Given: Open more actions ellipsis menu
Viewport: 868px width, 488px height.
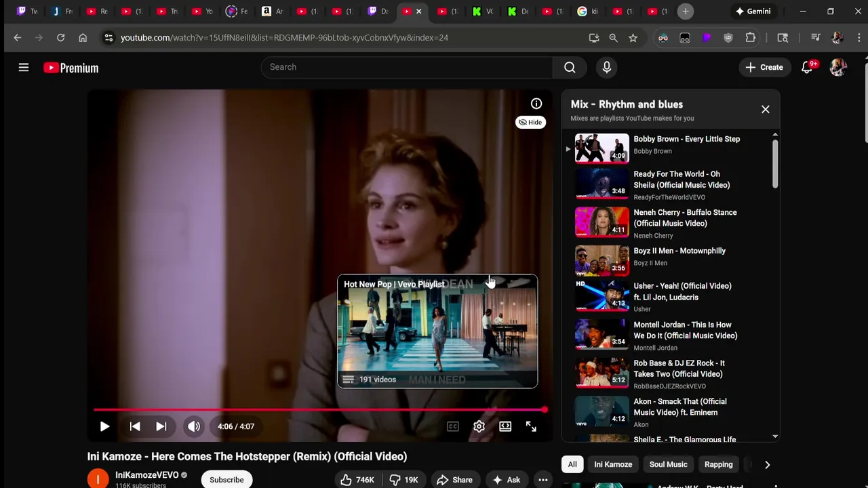Looking at the screenshot, I should pyautogui.click(x=543, y=480).
